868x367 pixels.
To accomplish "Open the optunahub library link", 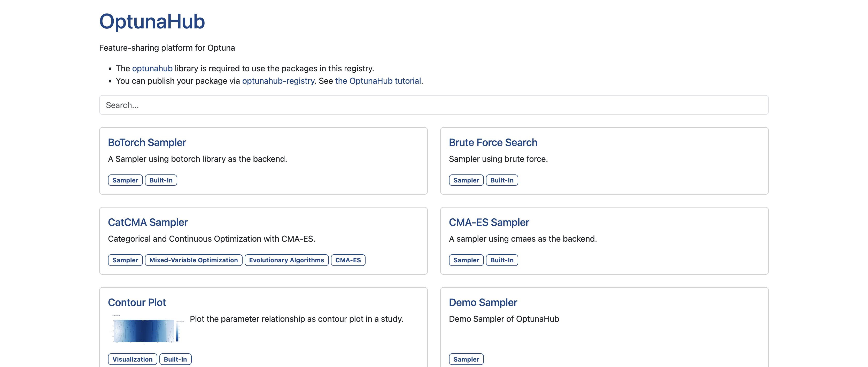I will coord(152,68).
